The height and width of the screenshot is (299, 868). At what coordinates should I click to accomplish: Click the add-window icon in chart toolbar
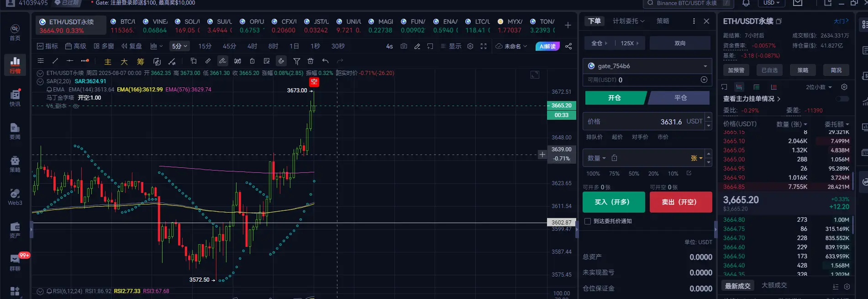pos(430,46)
